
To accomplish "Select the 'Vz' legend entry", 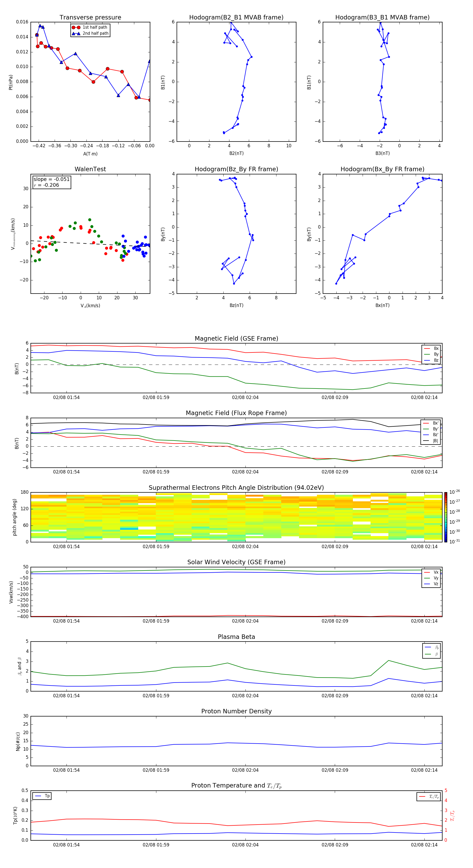I will click(431, 584).
